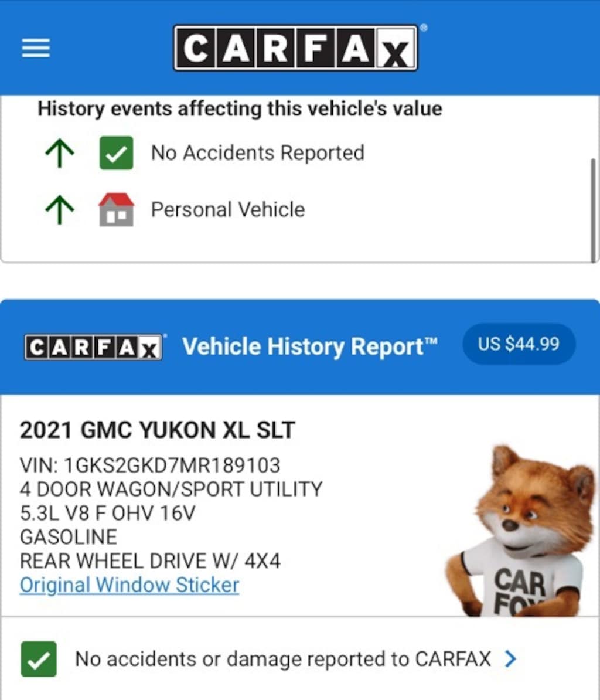Open No accidents or damage reported to CARFAX row
This screenshot has height=700, width=600.
[x=300, y=659]
